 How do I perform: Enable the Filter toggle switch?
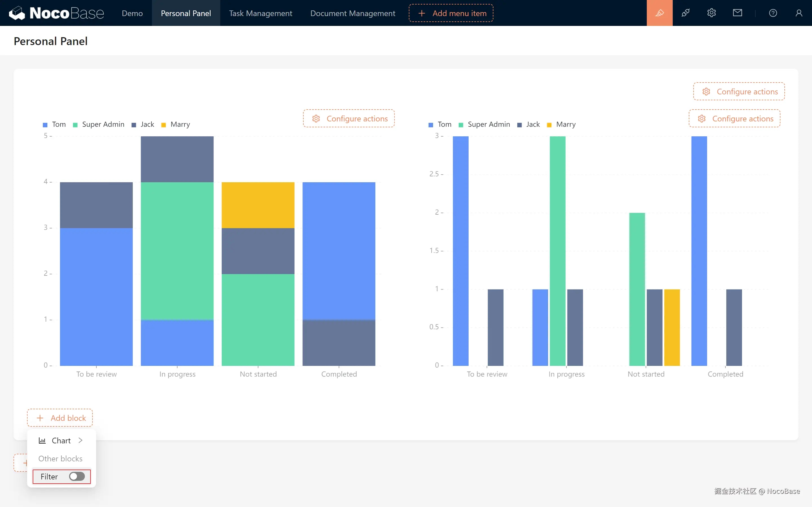click(77, 477)
